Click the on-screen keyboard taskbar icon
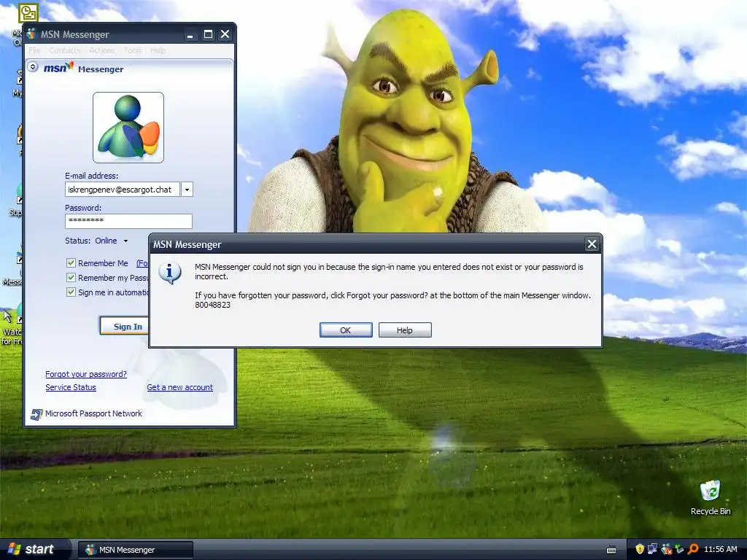 (x=611, y=550)
